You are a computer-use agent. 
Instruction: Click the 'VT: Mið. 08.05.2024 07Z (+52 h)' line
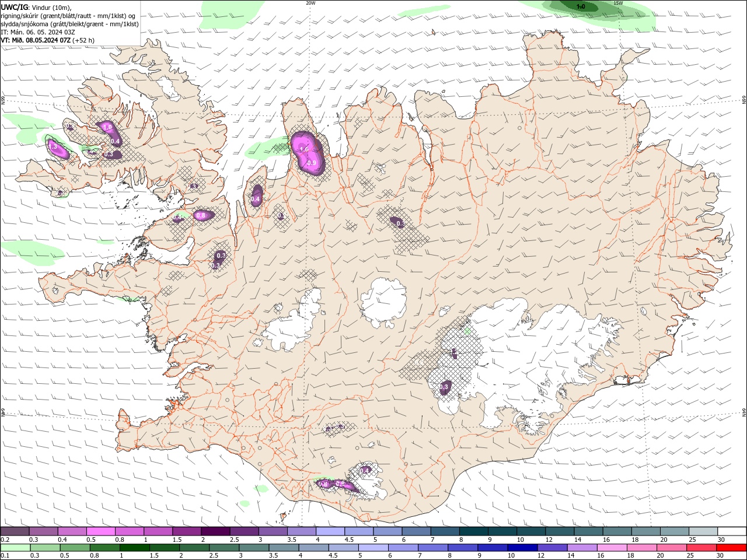point(48,40)
